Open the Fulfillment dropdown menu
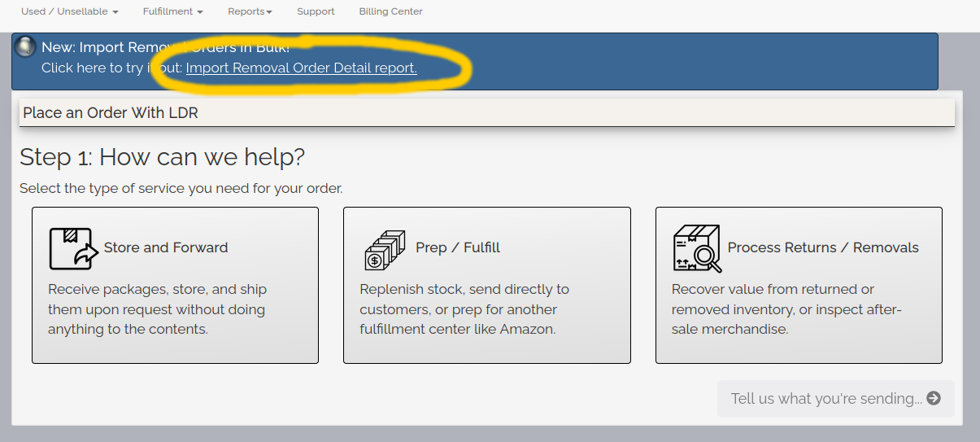This screenshot has width=980, height=442. [x=172, y=11]
